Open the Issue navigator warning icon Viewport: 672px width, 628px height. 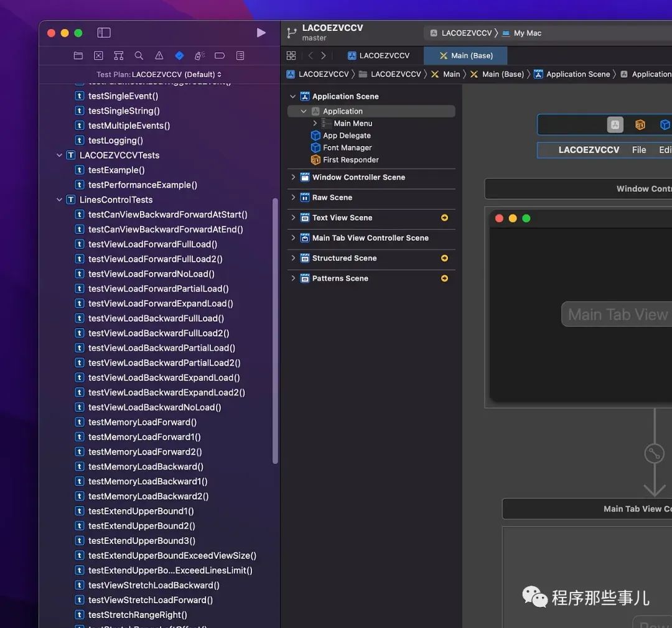tap(159, 56)
